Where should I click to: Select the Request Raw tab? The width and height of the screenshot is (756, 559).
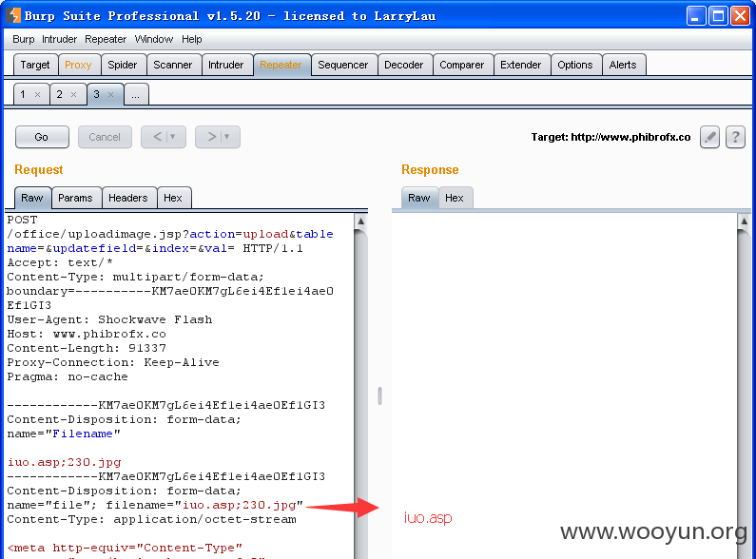point(32,198)
